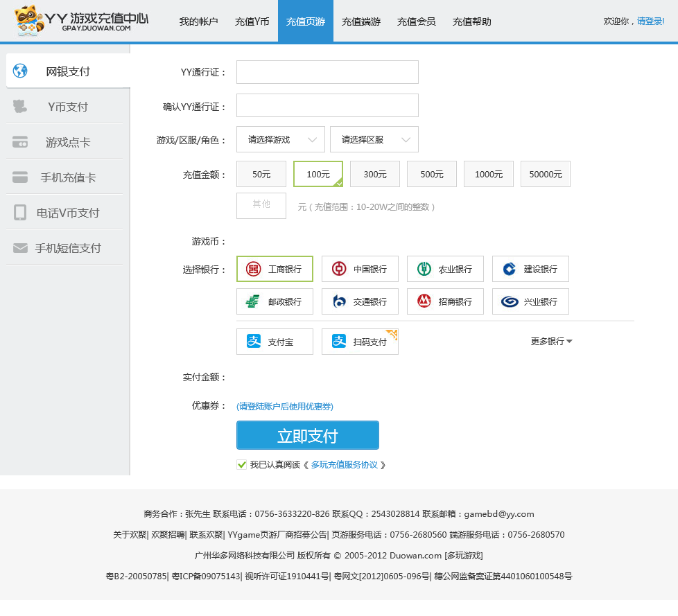Select the 中国银行 label text
This screenshot has width=678, height=616.
click(x=370, y=270)
